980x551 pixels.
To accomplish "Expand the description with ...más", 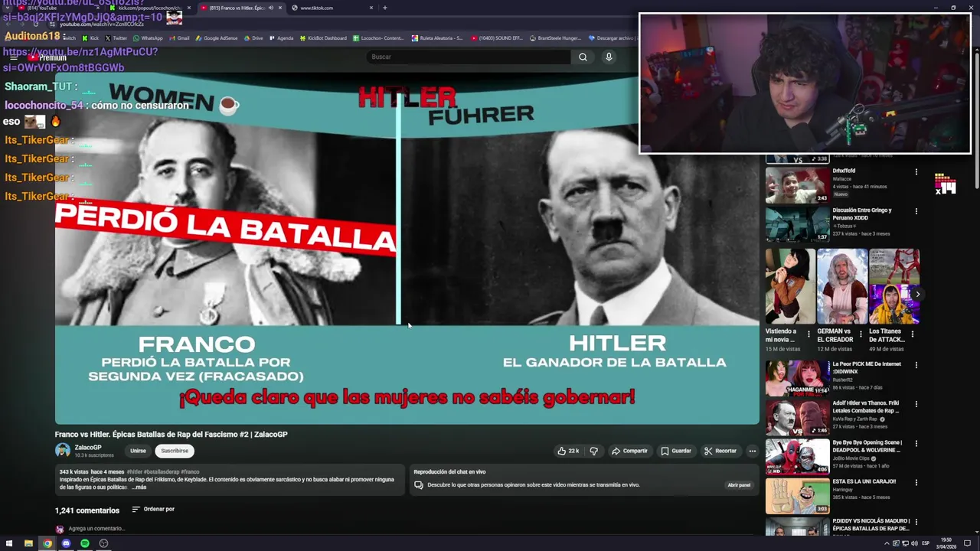I will (x=139, y=487).
